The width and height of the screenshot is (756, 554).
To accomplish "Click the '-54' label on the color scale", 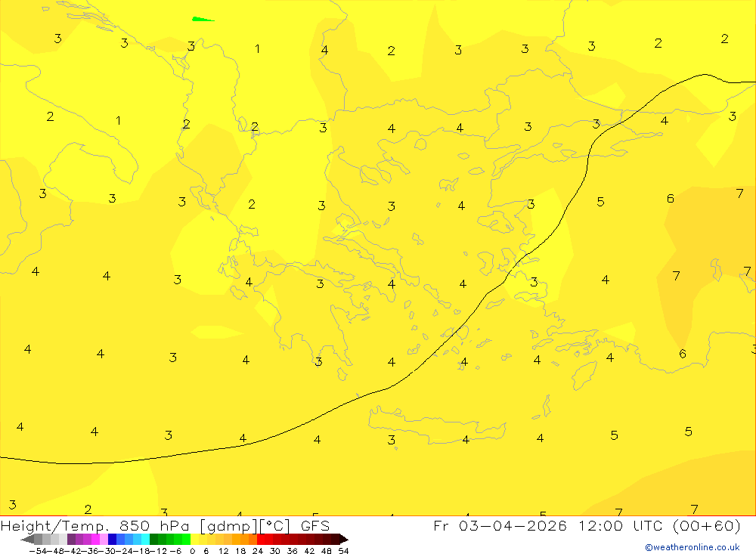I will (38, 551).
